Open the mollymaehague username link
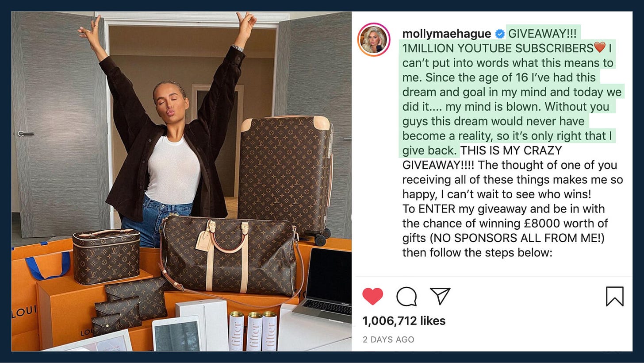Image resolution: width=644 pixels, height=363 pixels. [446, 34]
